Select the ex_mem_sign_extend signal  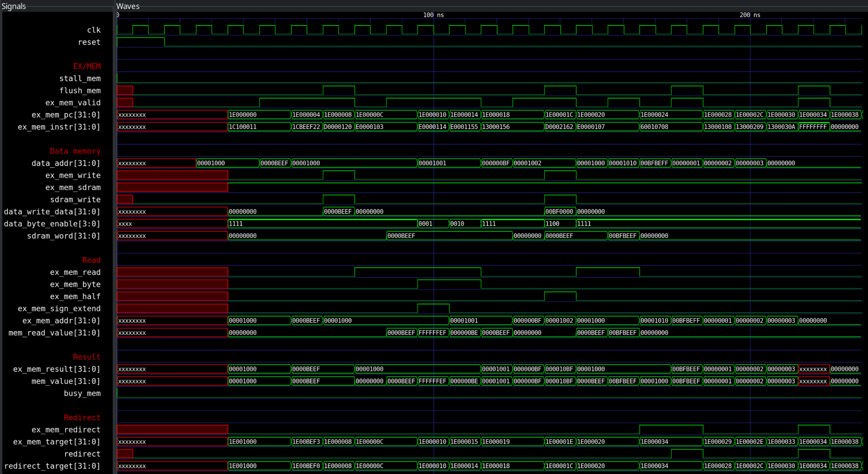point(59,309)
